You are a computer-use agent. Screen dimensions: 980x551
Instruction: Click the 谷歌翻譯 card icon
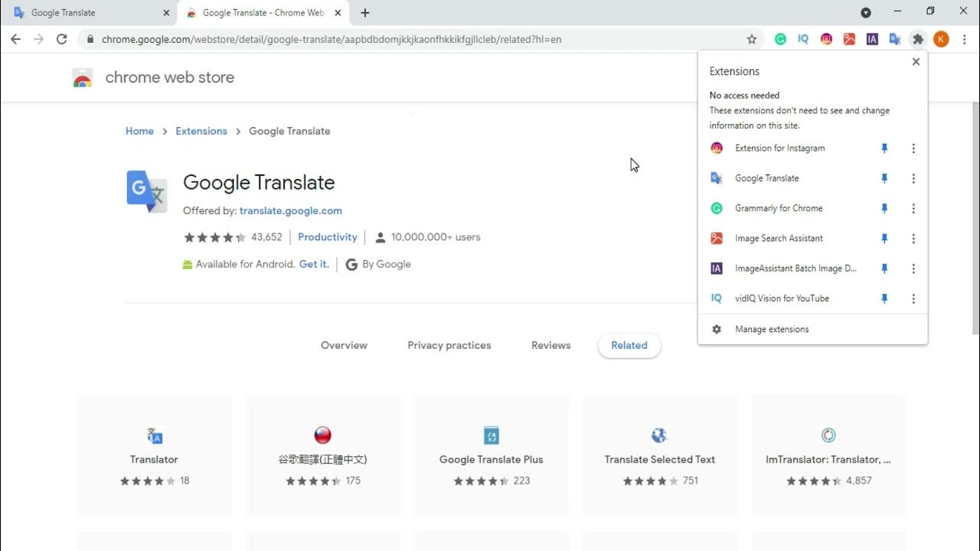(x=322, y=435)
